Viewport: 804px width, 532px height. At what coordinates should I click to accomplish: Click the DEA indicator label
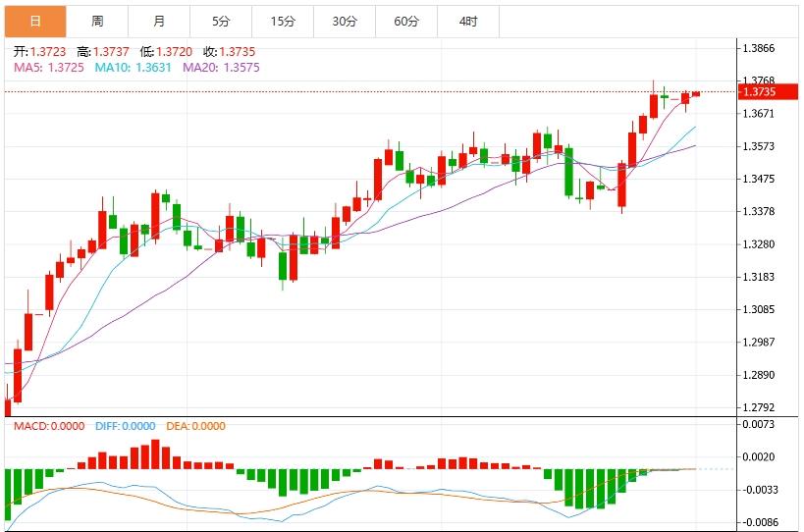194,426
